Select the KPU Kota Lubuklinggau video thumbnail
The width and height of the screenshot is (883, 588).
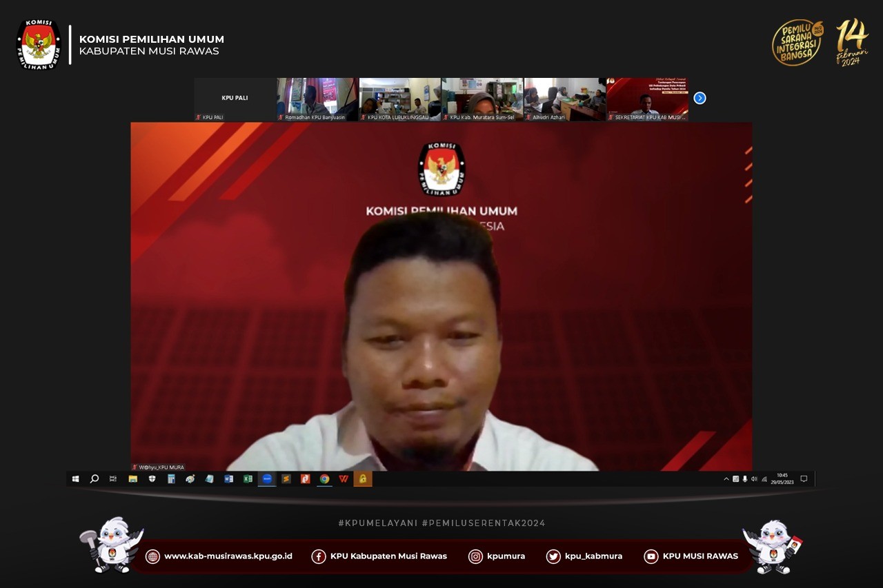(x=399, y=99)
